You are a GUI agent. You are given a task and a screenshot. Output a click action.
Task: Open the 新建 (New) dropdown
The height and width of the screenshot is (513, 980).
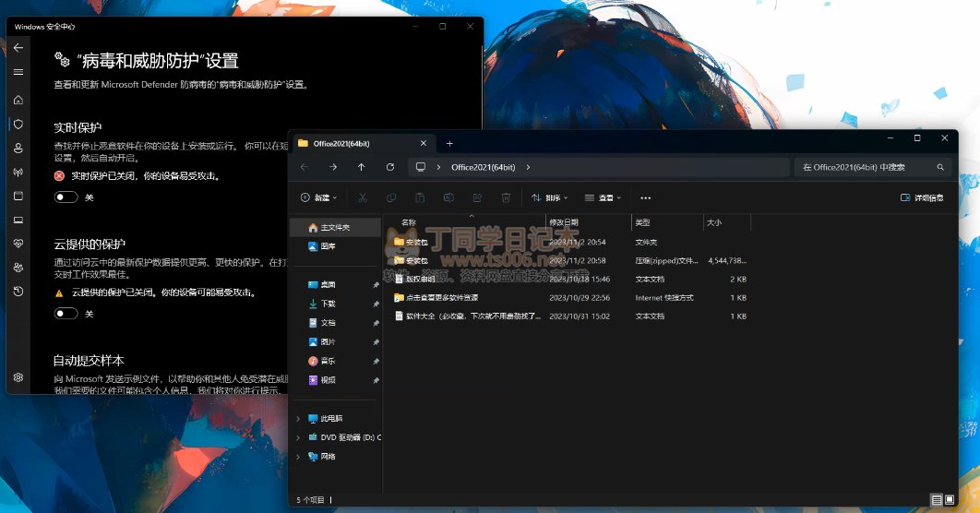tap(318, 197)
